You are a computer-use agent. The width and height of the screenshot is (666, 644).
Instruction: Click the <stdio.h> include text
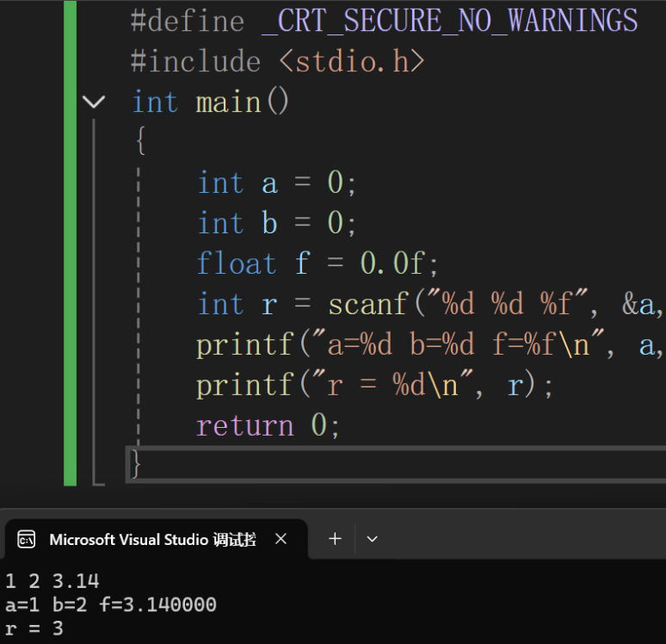click(352, 61)
